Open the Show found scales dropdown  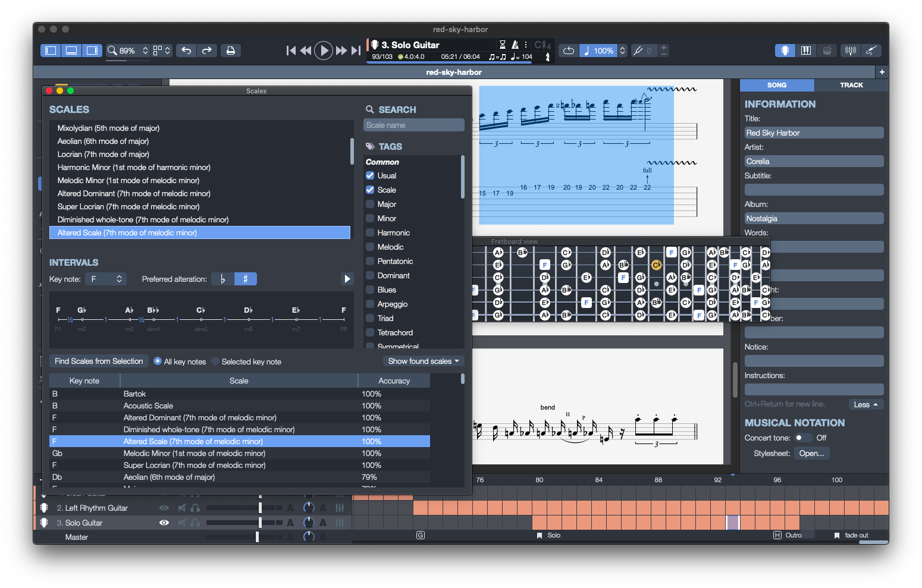pyautogui.click(x=423, y=361)
